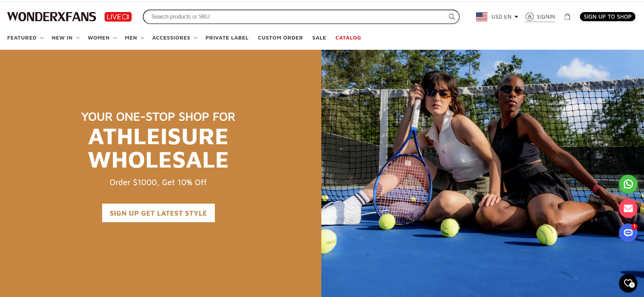644x297 pixels.
Task: Click the Search products or SKU field
Action: (x=298, y=17)
